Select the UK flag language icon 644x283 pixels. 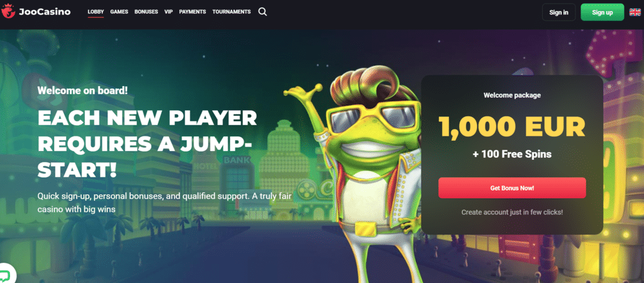(x=635, y=13)
